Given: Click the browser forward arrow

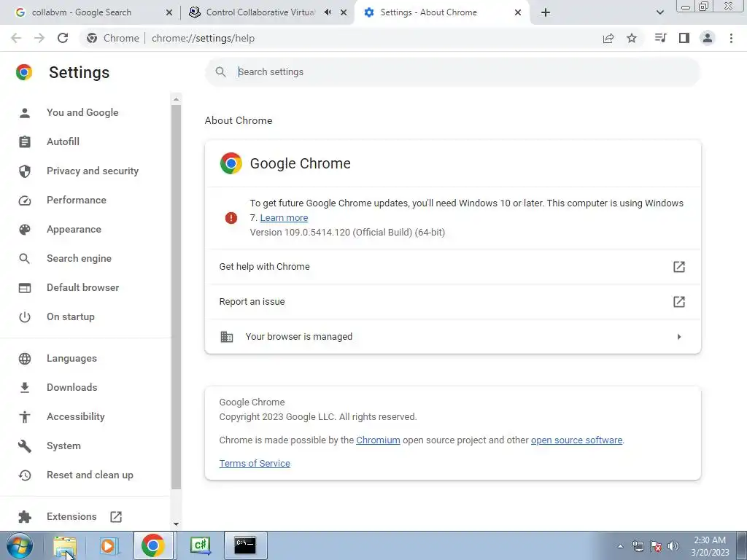Looking at the screenshot, I should (x=39, y=38).
